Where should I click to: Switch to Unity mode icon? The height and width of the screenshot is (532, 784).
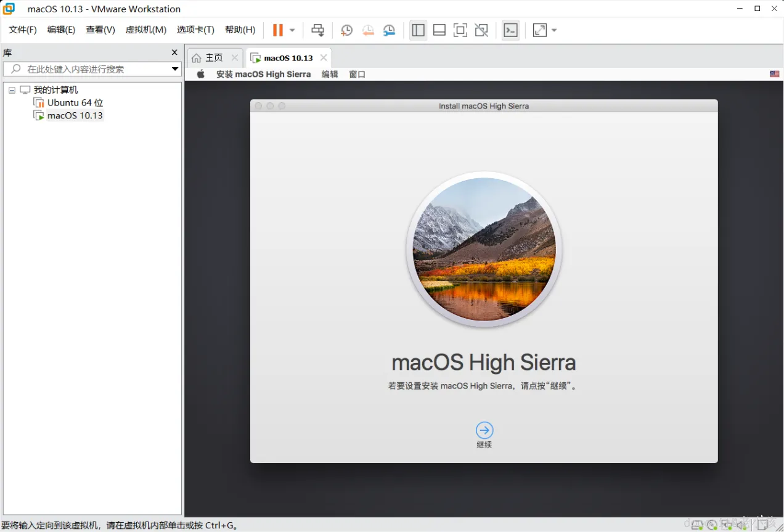[481, 30]
